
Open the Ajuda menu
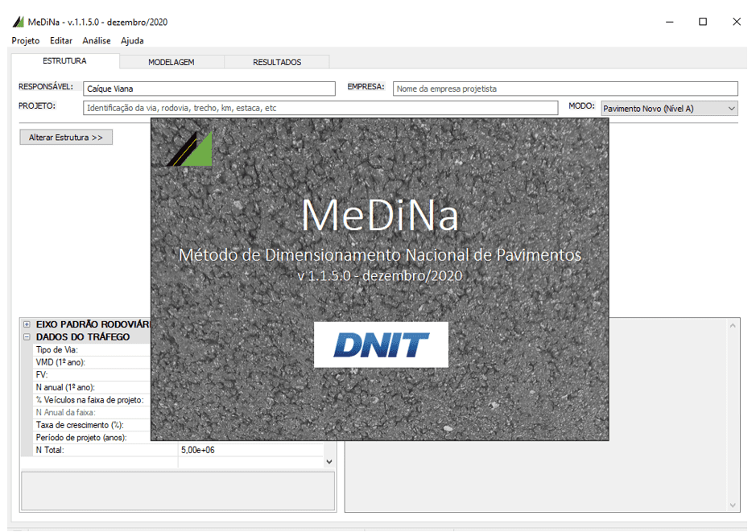(132, 41)
